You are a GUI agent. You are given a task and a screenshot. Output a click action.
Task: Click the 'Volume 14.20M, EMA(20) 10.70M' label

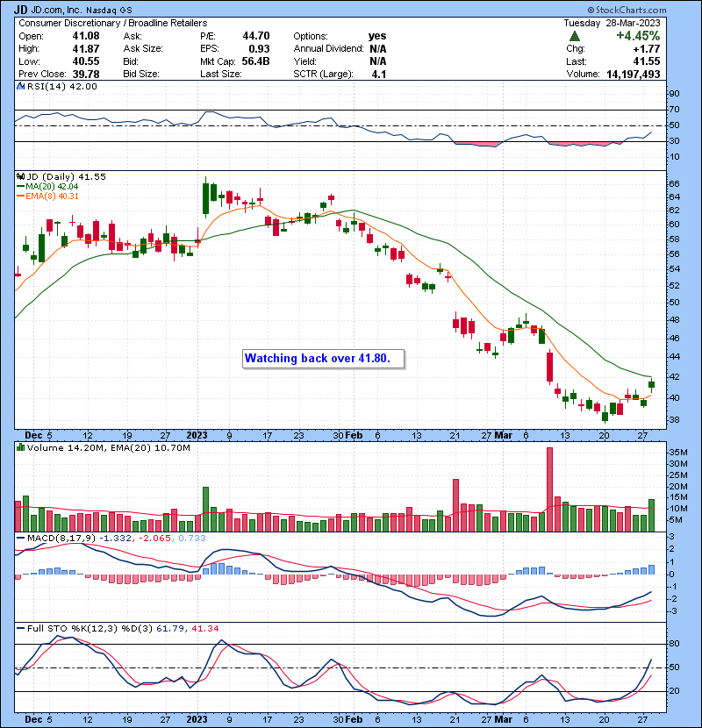[x=109, y=447]
